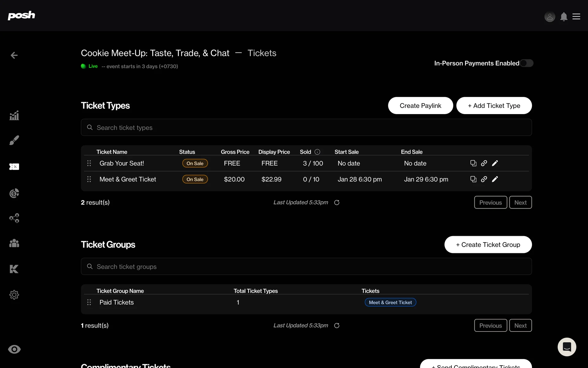Open the settings gear in sidebar
The height and width of the screenshot is (368, 588).
[14, 295]
